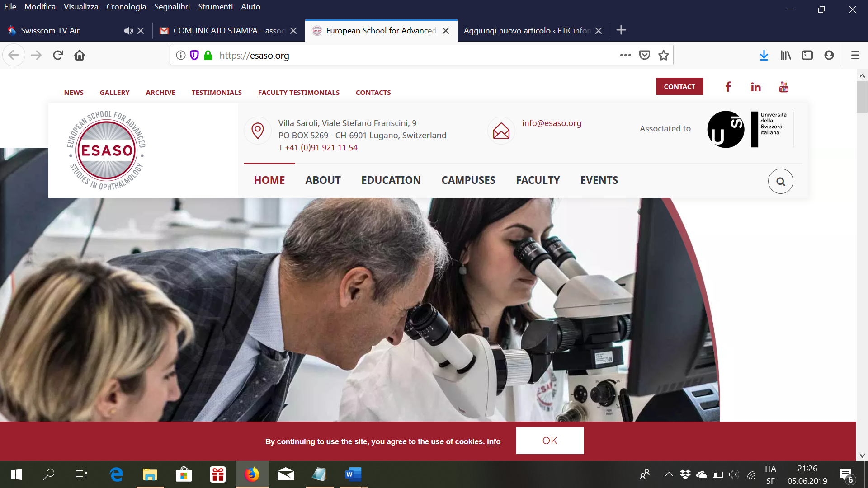Open the Modifica menu
The width and height of the screenshot is (868, 488).
click(40, 7)
